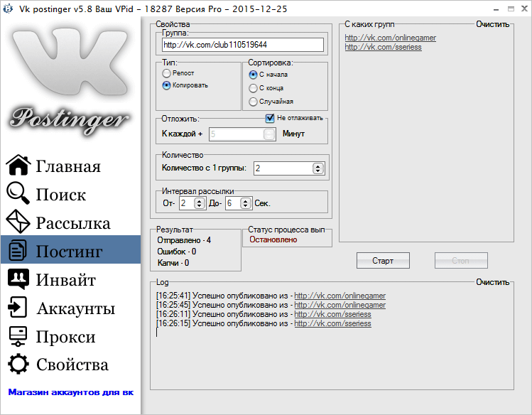
Task: Click the people chat icon next to Инвайт
Action: 18,279
